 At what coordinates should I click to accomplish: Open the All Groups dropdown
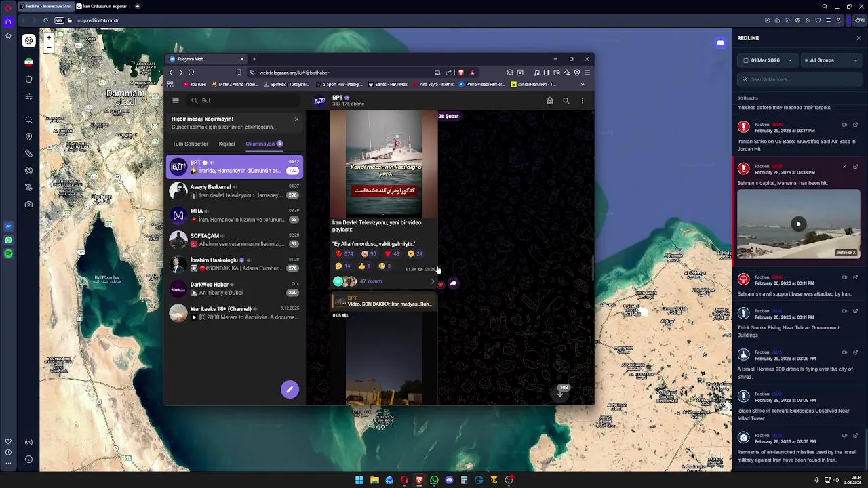pos(831,60)
